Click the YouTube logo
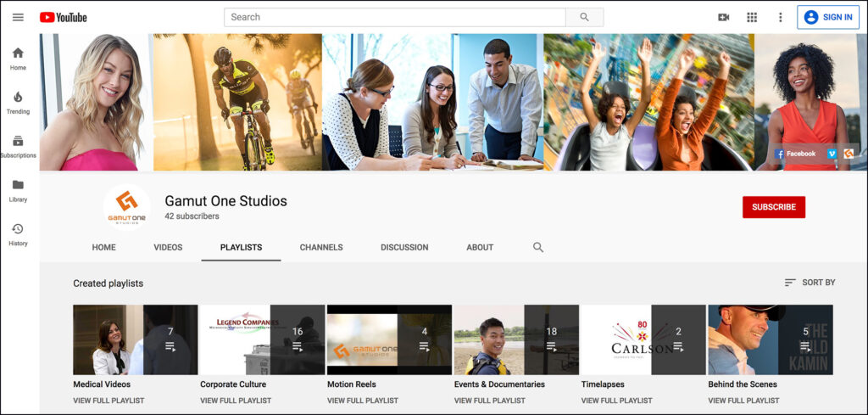 click(64, 17)
